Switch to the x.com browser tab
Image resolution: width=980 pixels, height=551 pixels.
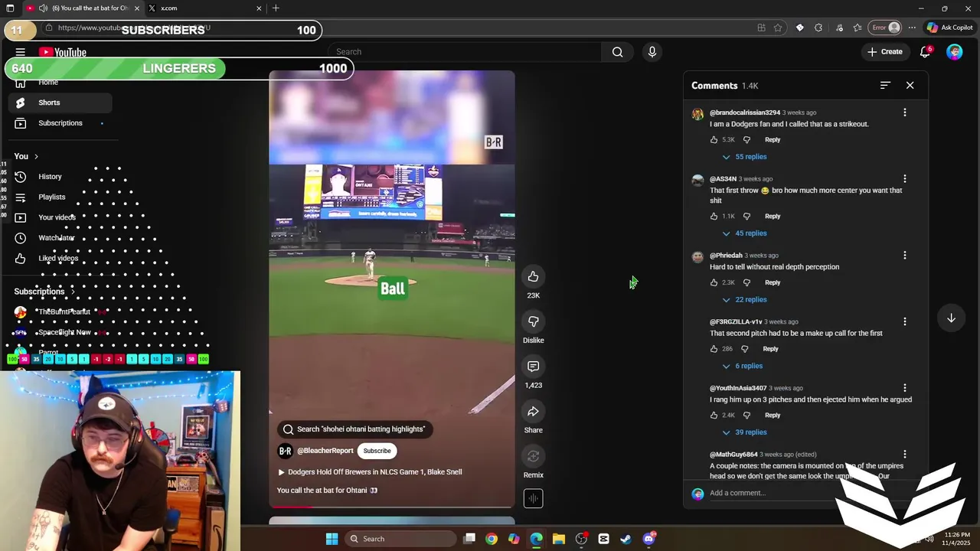203,8
